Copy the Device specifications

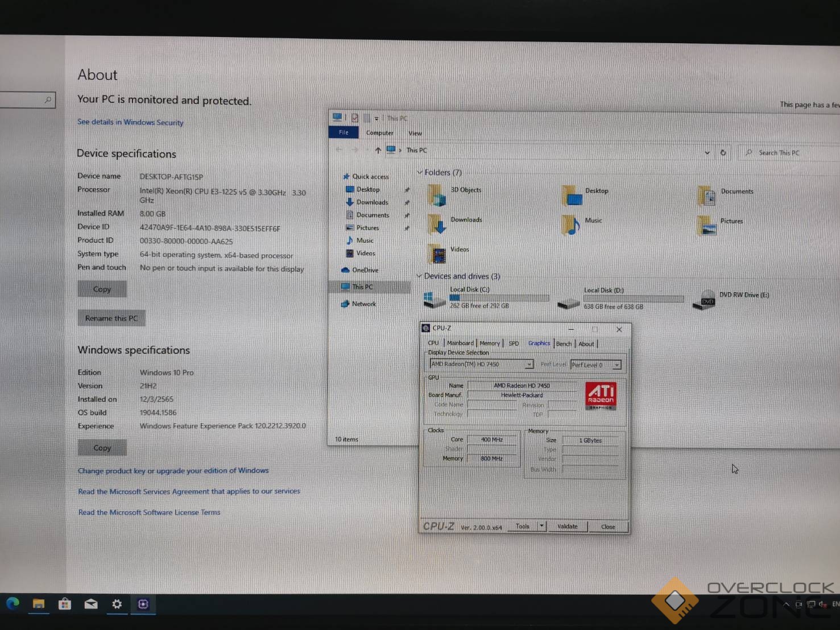tap(102, 289)
